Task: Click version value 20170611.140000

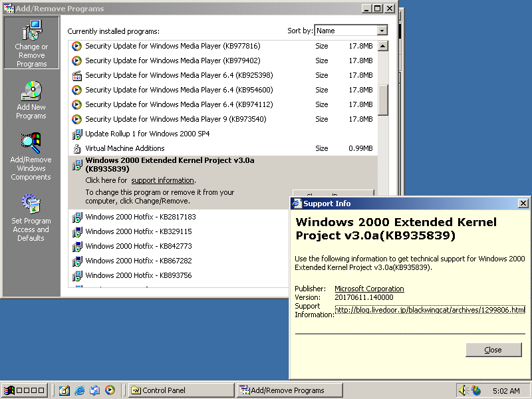Action: (x=364, y=297)
